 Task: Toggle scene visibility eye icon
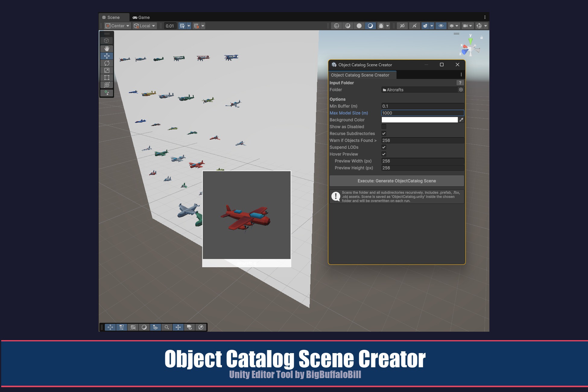[x=441, y=26]
